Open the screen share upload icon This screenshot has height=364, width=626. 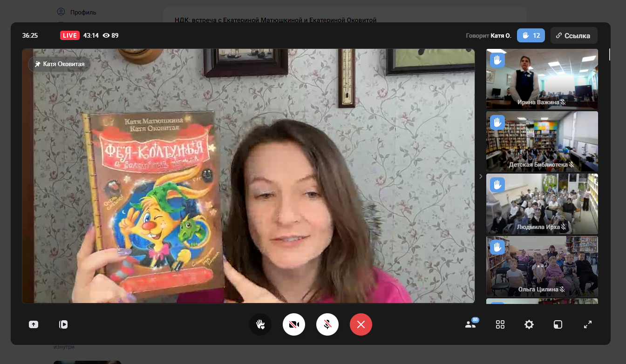tap(34, 324)
